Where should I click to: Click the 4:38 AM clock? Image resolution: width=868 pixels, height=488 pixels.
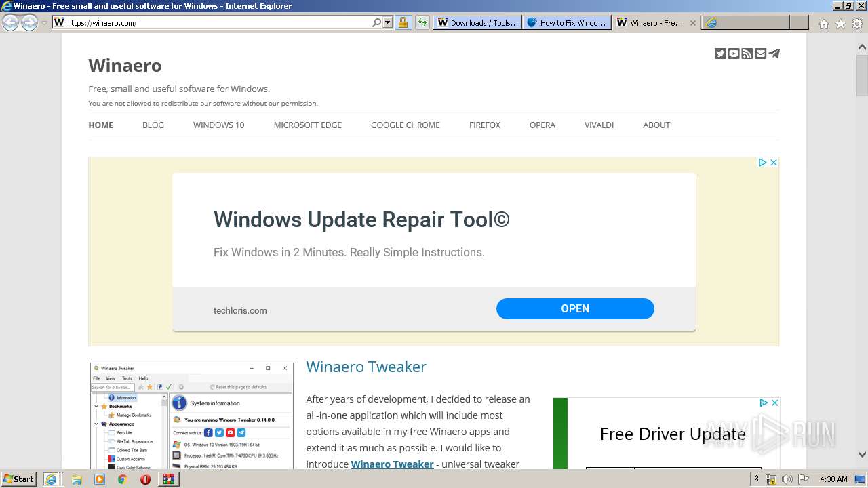pos(833,479)
